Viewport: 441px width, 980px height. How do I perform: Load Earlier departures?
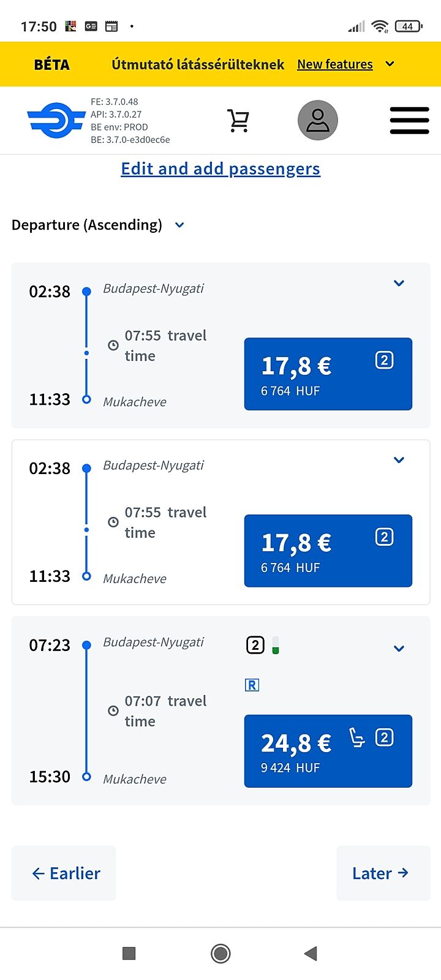point(64,873)
